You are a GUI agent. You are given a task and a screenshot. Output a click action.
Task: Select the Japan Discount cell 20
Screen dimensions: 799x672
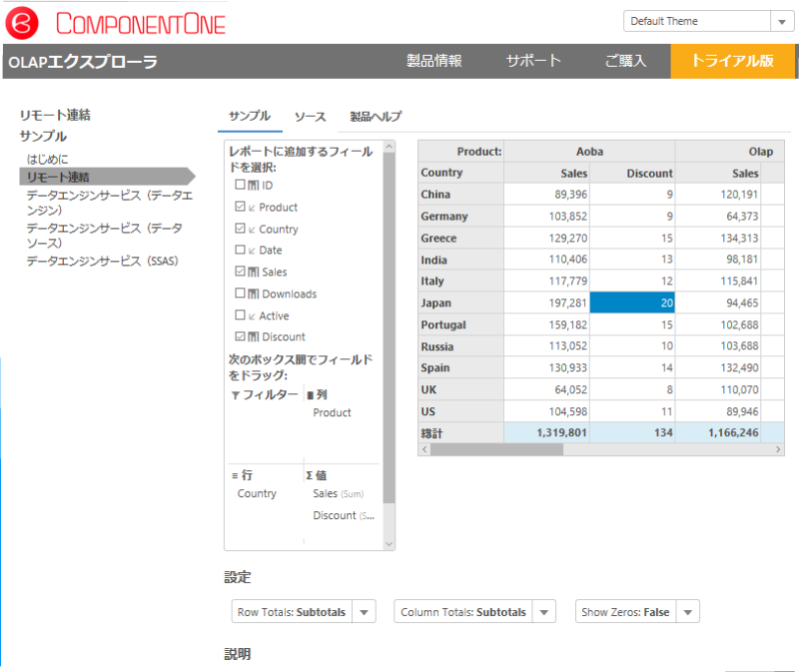632,303
